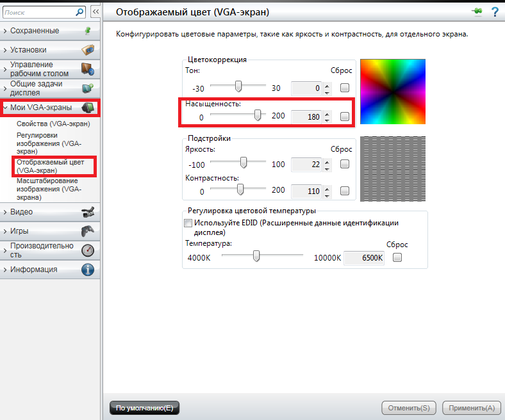The height and width of the screenshot is (420, 505).
Task: Decrease Тон value with down arrow
Action: pos(327,93)
